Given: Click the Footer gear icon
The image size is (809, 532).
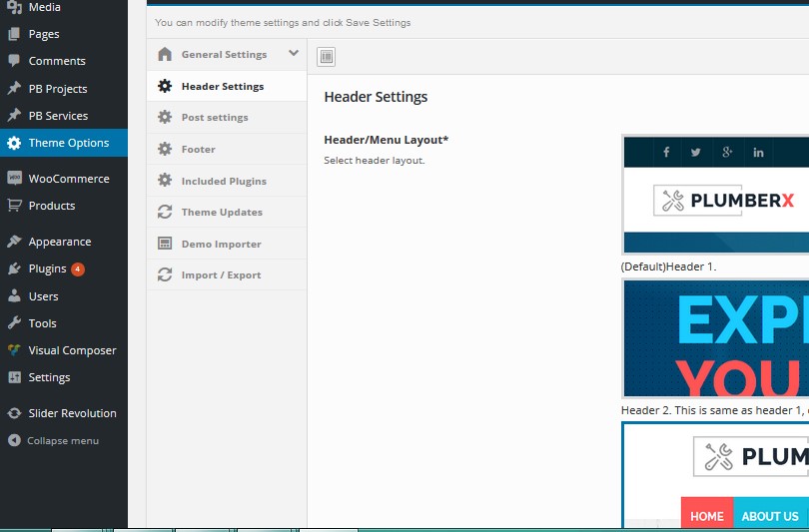Looking at the screenshot, I should tap(165, 149).
